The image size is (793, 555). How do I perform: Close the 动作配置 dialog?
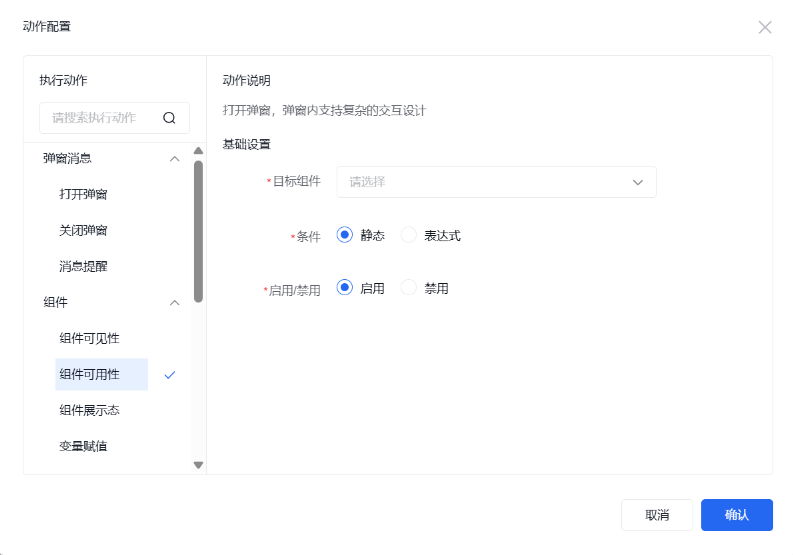pyautogui.click(x=765, y=27)
